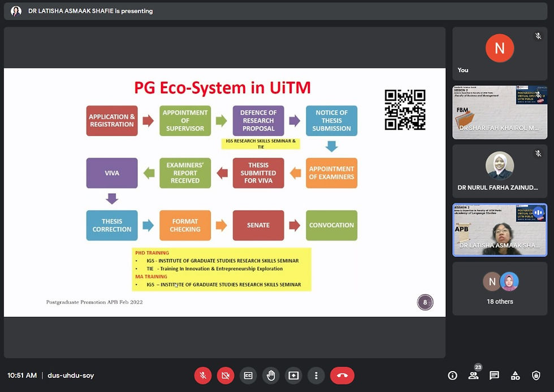Click 'APPOINTMENT OF SUPERVISOR' box
The height and width of the screenshot is (392, 554).
coord(185,120)
